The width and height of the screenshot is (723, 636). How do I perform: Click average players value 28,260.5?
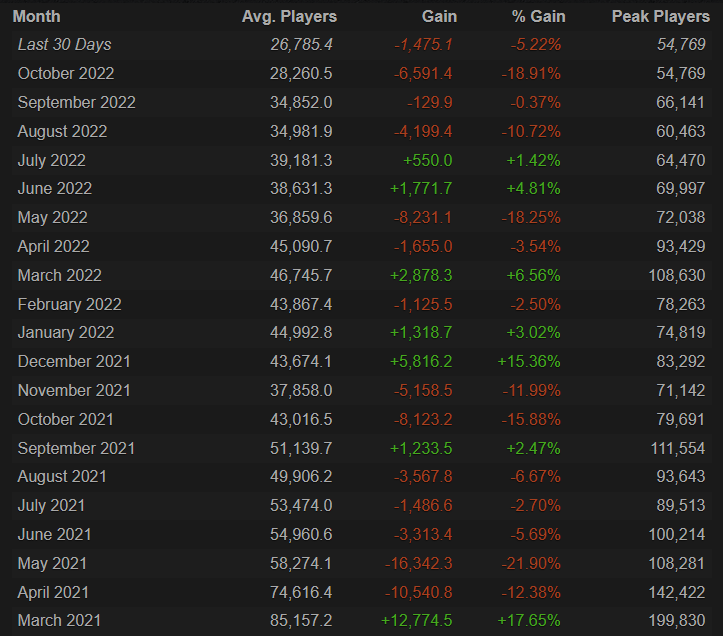[x=301, y=74]
